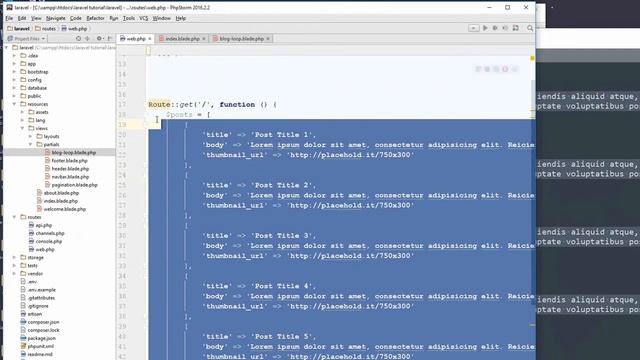
Task: Open the Code menu
Action: 76,18
